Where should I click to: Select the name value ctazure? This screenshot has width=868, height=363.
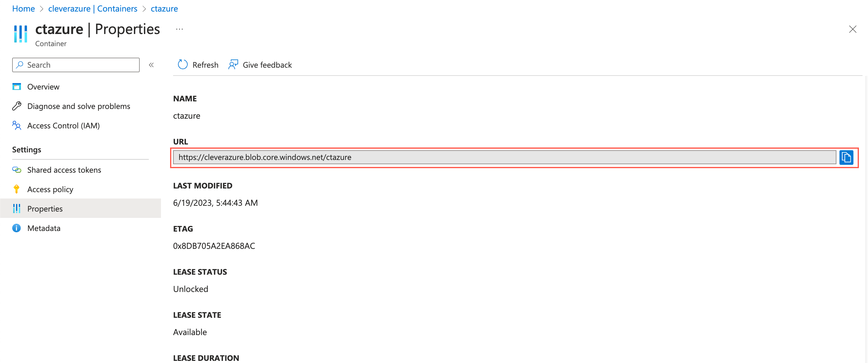186,116
